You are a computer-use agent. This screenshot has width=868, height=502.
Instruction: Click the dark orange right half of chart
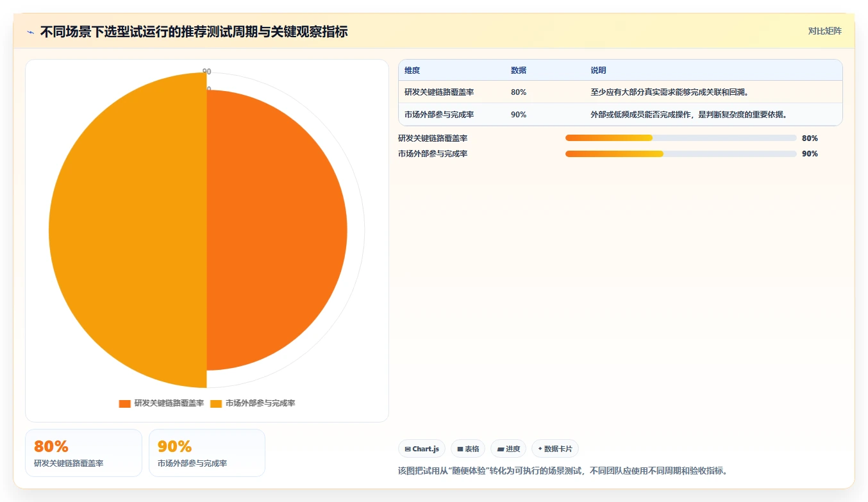pos(277,230)
